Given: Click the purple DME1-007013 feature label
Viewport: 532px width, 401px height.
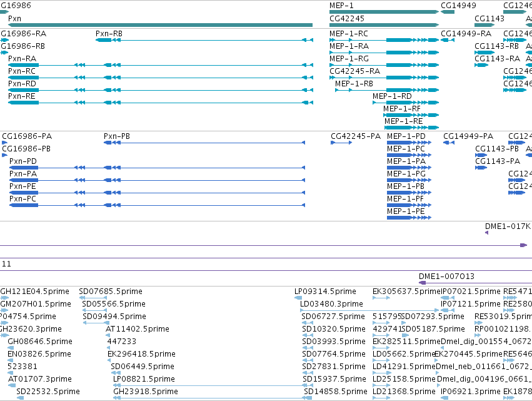Looking at the screenshot, I should tap(446, 277).
